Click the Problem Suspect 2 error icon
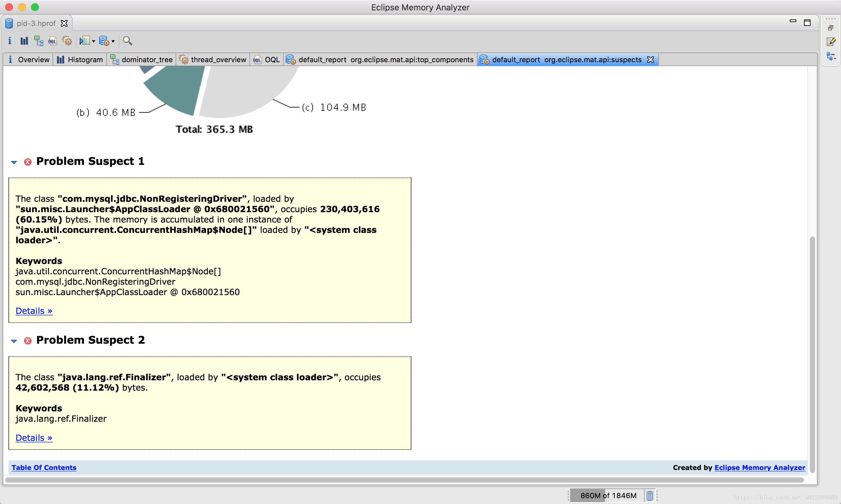Image resolution: width=841 pixels, height=504 pixels. 28,340
